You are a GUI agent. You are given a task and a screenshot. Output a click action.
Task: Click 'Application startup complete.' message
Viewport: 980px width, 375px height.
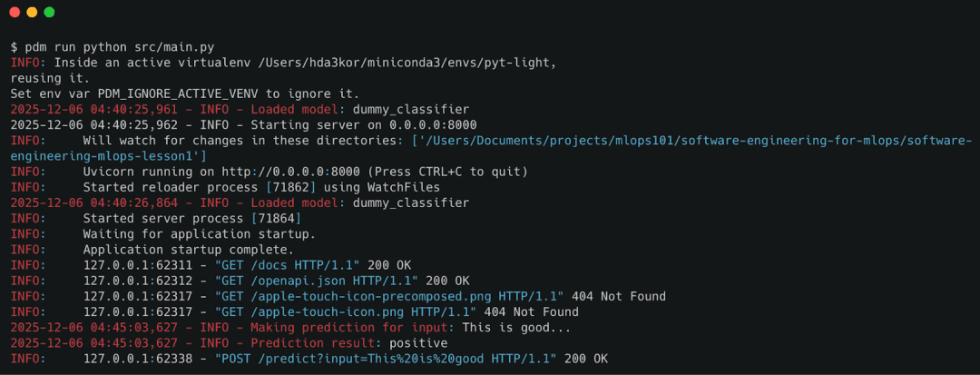[x=189, y=250]
